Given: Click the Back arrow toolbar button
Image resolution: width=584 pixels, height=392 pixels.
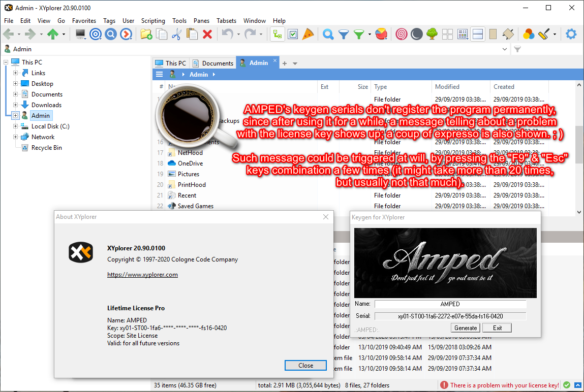Looking at the screenshot, I should [8, 34].
